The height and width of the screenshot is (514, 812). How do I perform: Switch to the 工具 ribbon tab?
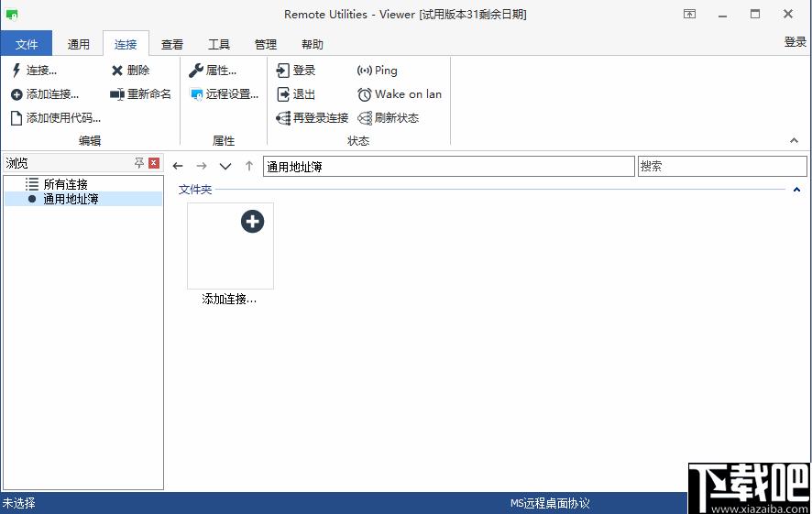click(x=218, y=44)
